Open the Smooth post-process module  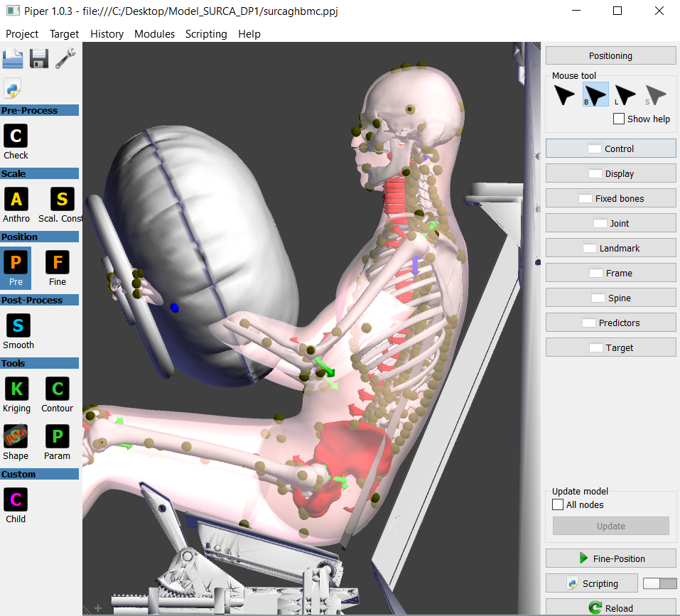point(18,332)
